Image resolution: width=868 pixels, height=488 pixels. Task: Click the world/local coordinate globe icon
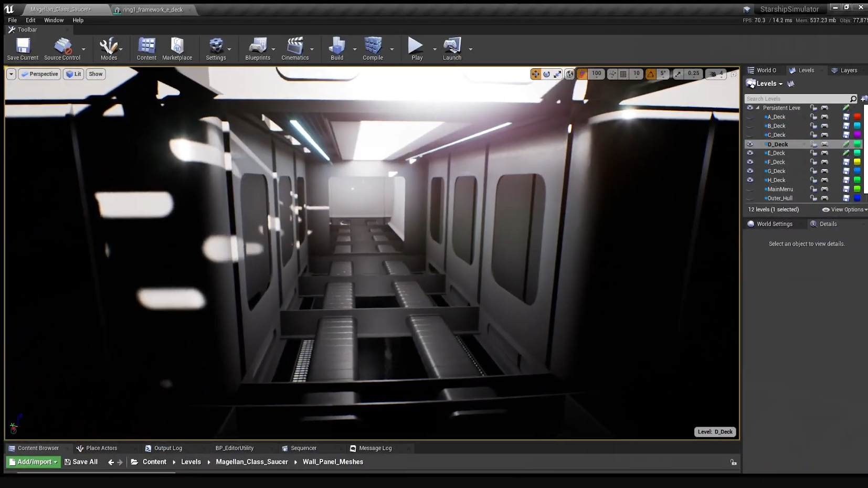click(x=569, y=74)
